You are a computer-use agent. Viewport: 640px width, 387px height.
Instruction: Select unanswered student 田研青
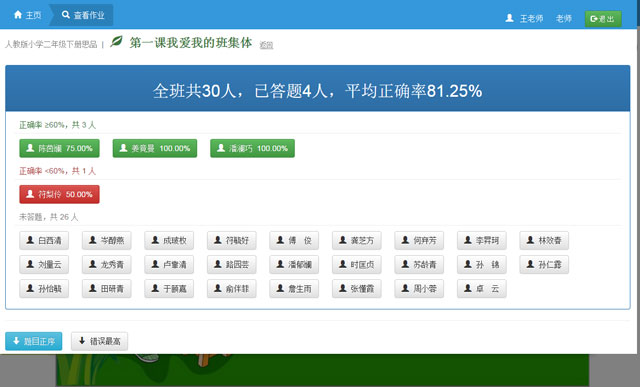tap(106, 289)
